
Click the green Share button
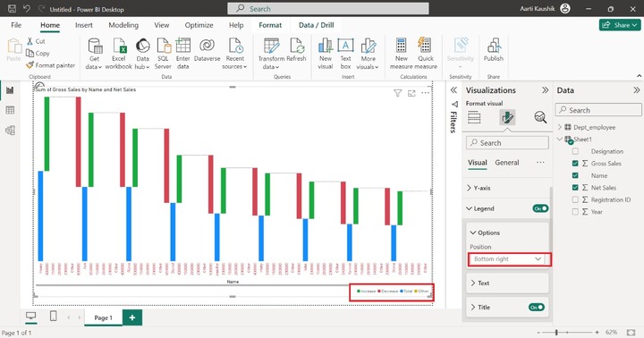(x=619, y=25)
